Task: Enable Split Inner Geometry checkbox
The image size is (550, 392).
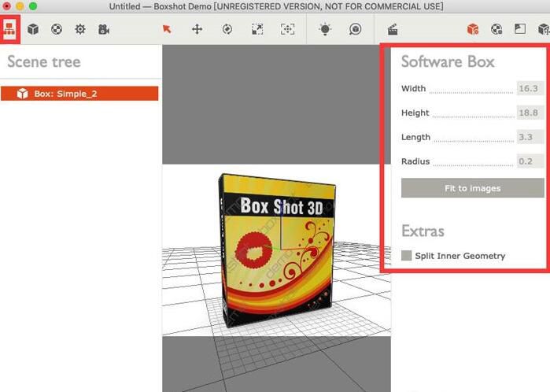Action: 407,256
